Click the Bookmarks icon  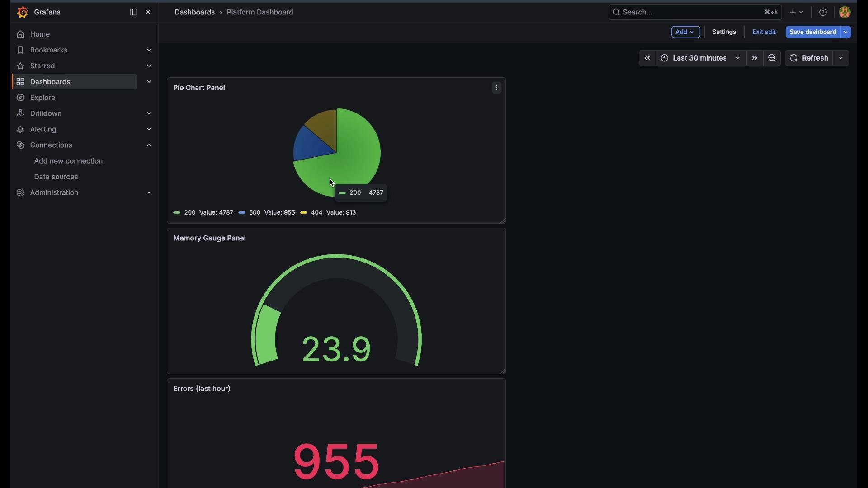click(x=20, y=50)
